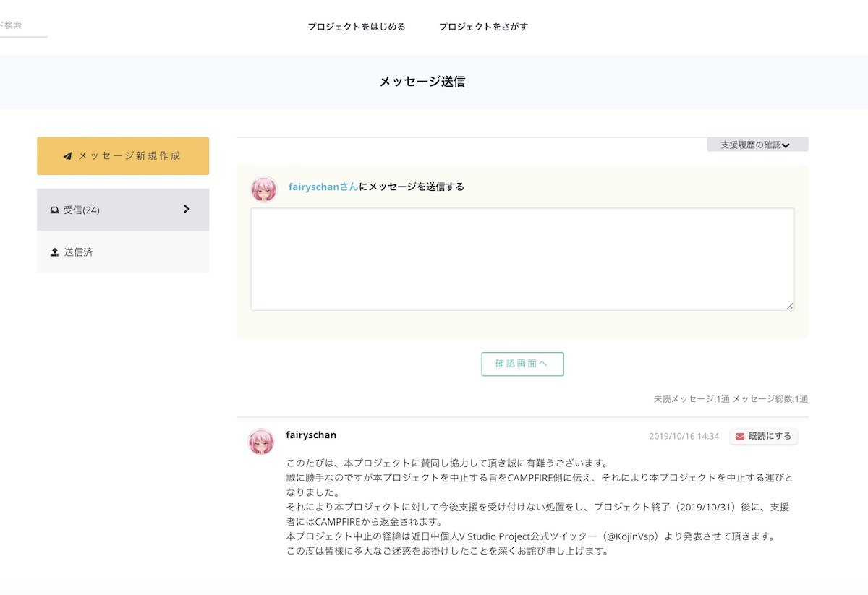868x595 pixels.
Task: Open the 送信済 sent folder
Action: 123,252
